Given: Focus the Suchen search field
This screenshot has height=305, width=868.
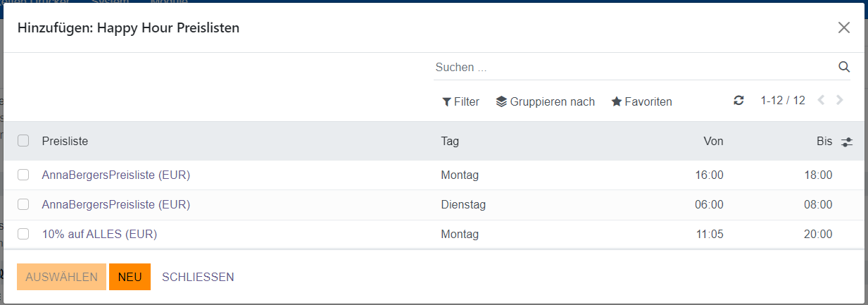Looking at the screenshot, I should coord(634,68).
